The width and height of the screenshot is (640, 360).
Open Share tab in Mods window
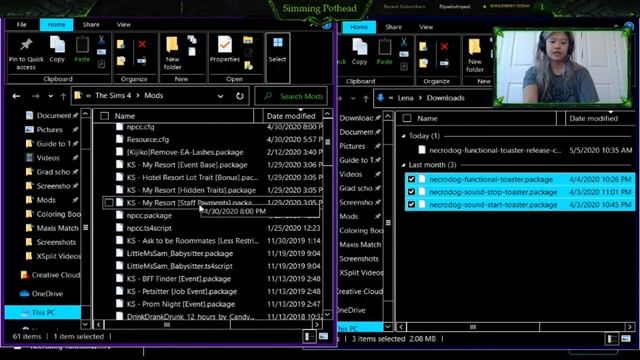pos(91,24)
